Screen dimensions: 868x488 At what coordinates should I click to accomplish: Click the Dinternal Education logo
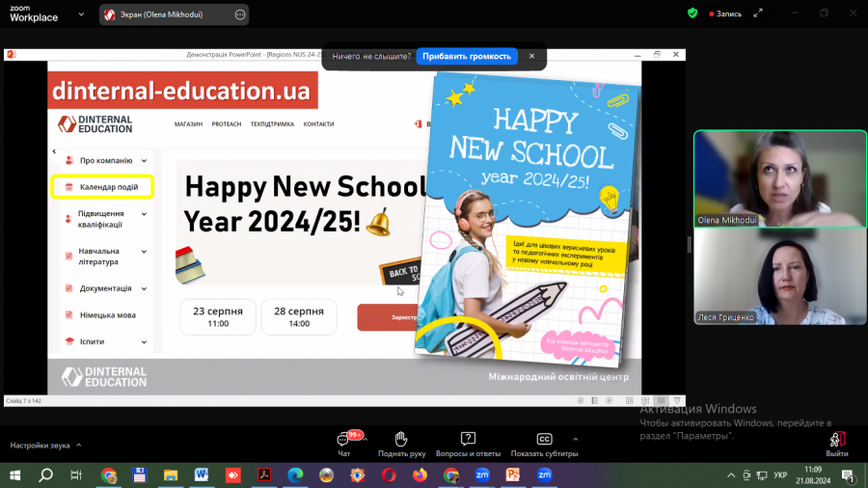(x=95, y=124)
